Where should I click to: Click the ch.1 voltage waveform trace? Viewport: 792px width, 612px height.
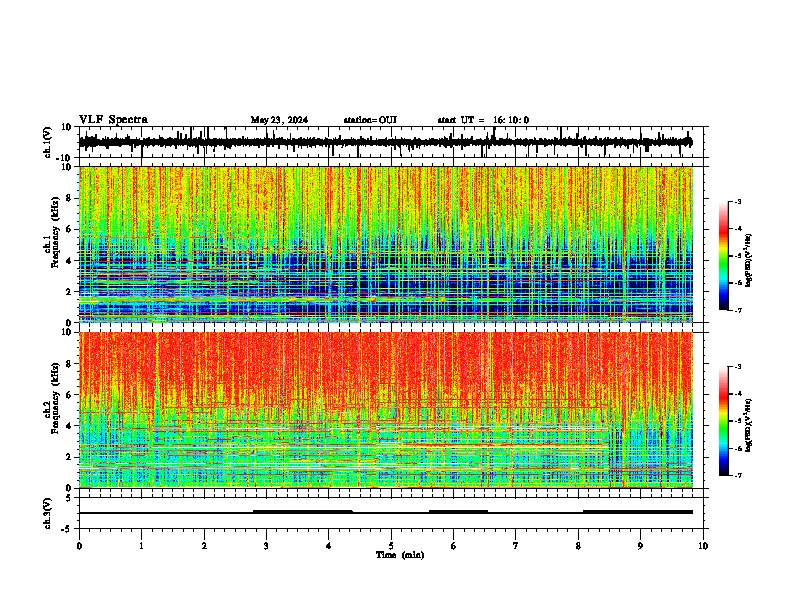click(x=385, y=142)
